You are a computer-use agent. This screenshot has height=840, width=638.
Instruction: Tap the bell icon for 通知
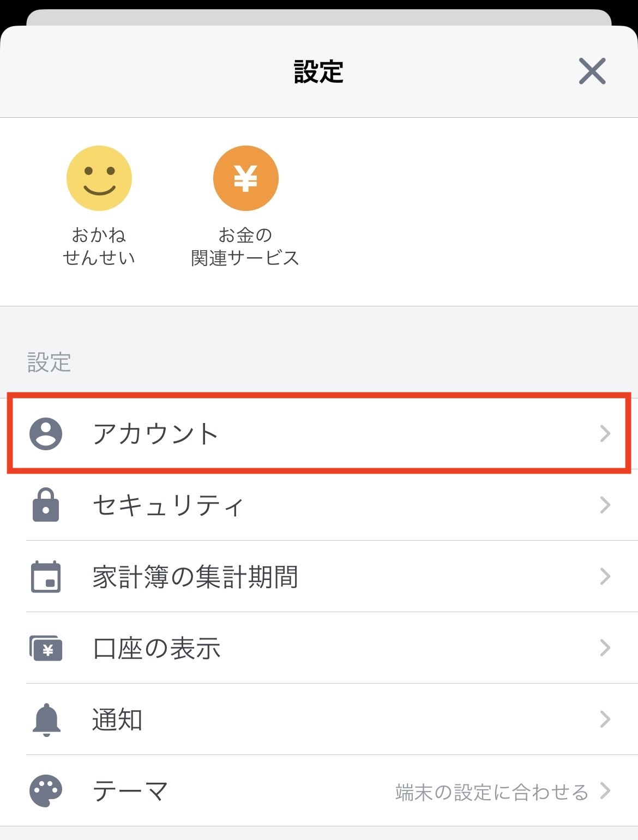[46, 720]
